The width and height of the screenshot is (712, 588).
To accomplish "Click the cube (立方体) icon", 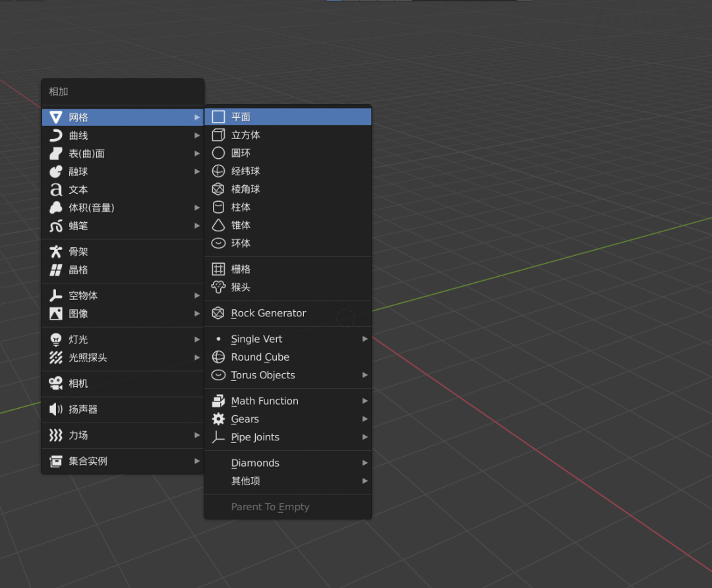I will [218, 135].
